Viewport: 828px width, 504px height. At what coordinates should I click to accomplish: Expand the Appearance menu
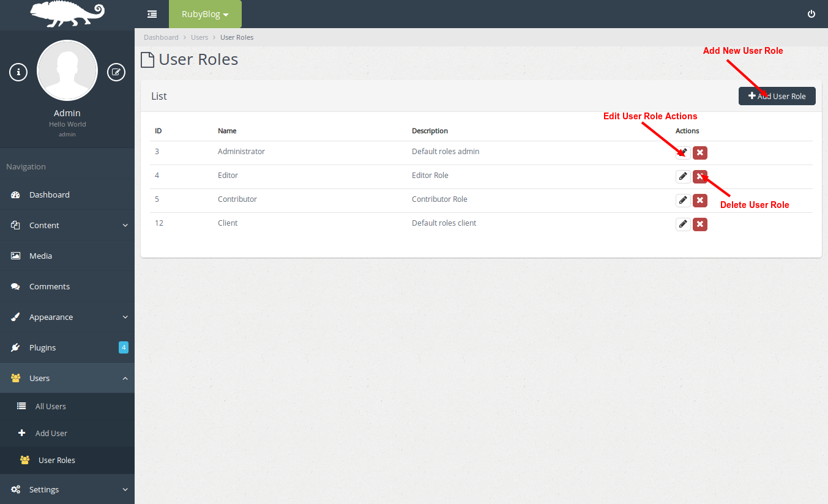(x=67, y=317)
